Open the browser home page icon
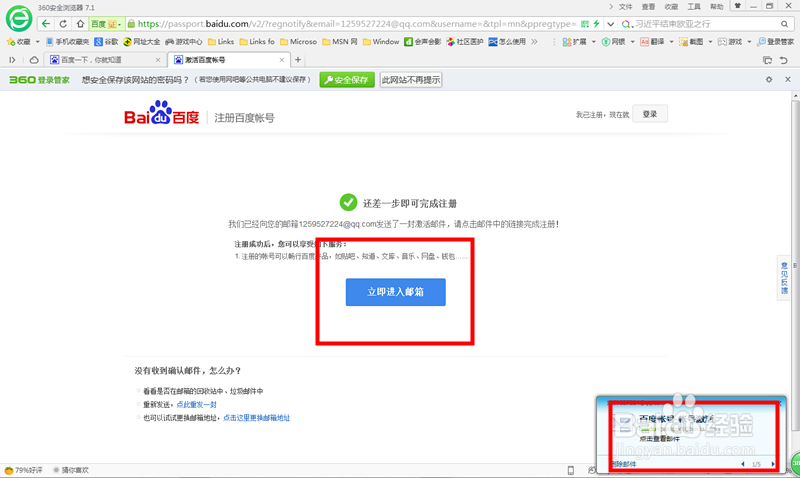The height and width of the screenshot is (478, 800). pyautogui.click(x=80, y=24)
